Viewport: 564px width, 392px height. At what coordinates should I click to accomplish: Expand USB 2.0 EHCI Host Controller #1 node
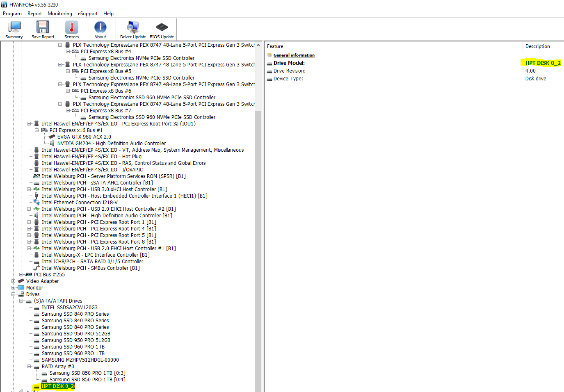pos(29,248)
